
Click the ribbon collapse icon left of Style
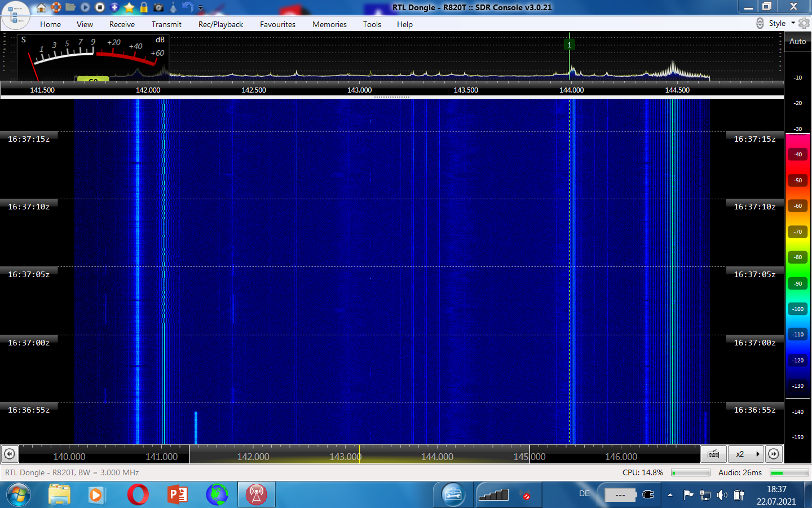tap(760, 23)
